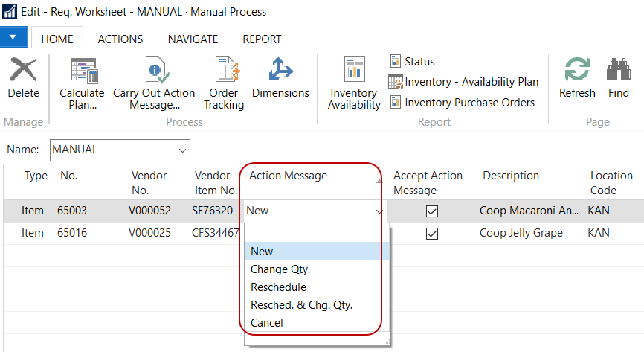Refresh the worksheet page
This screenshot has width=644, height=352.
click(577, 79)
